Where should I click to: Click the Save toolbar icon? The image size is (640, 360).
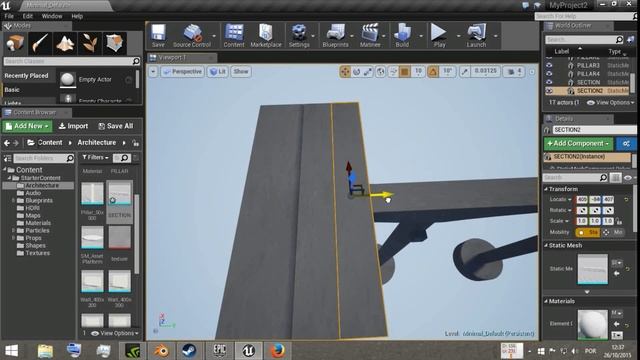pyautogui.click(x=158, y=36)
